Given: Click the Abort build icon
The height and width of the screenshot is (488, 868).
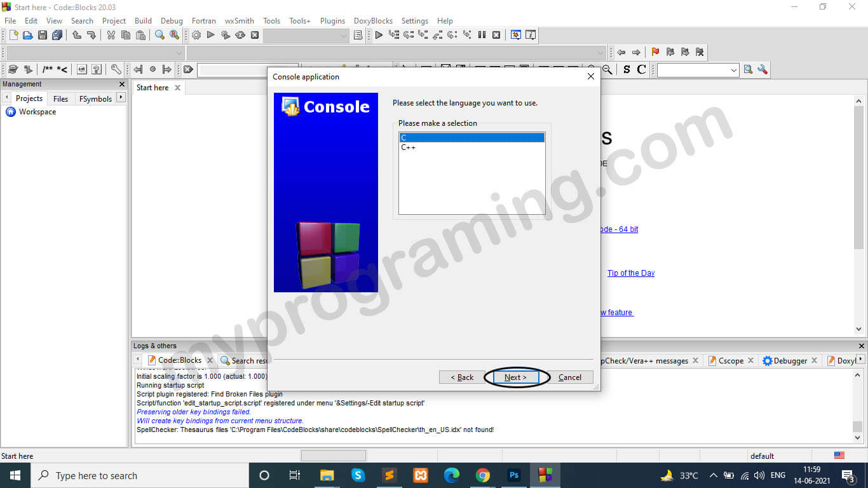Looking at the screenshot, I should click(x=255, y=35).
